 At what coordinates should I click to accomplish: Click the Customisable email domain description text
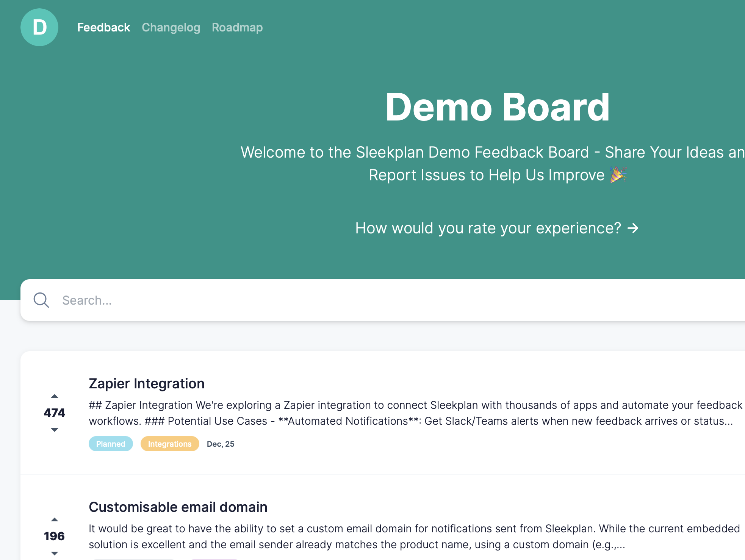pyautogui.click(x=414, y=537)
